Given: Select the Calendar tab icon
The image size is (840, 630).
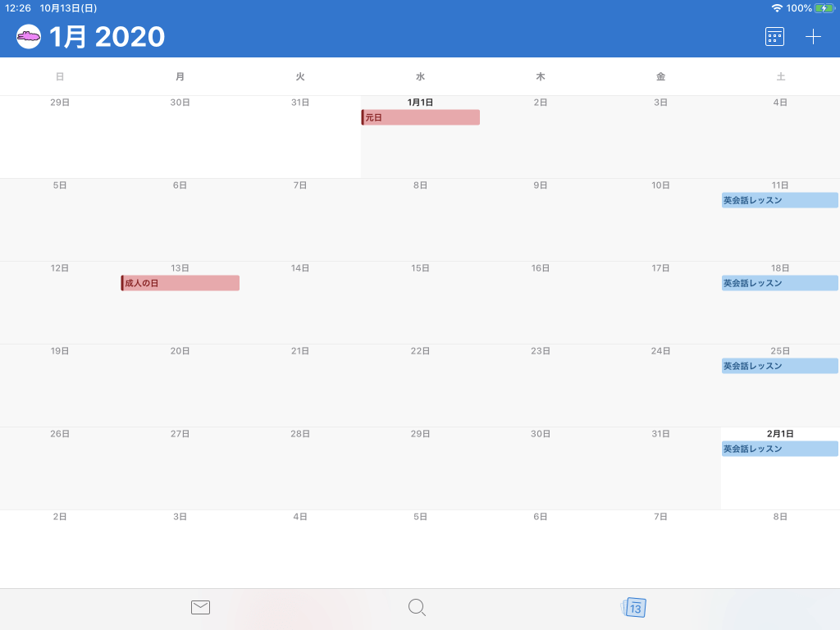Looking at the screenshot, I should 634,608.
